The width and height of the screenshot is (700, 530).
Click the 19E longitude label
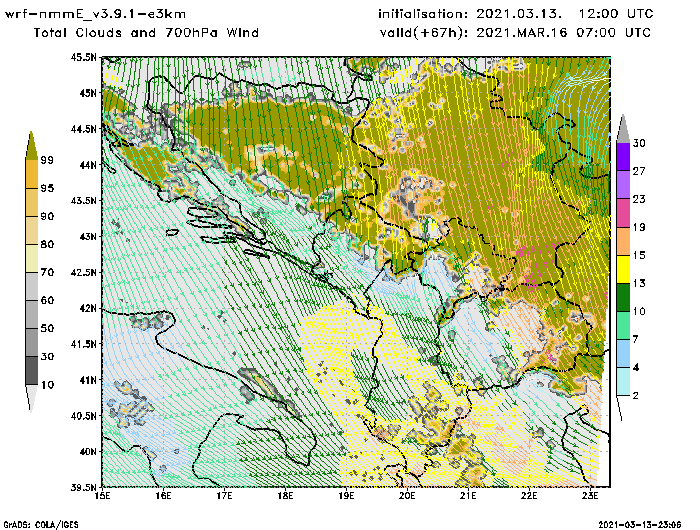(346, 496)
